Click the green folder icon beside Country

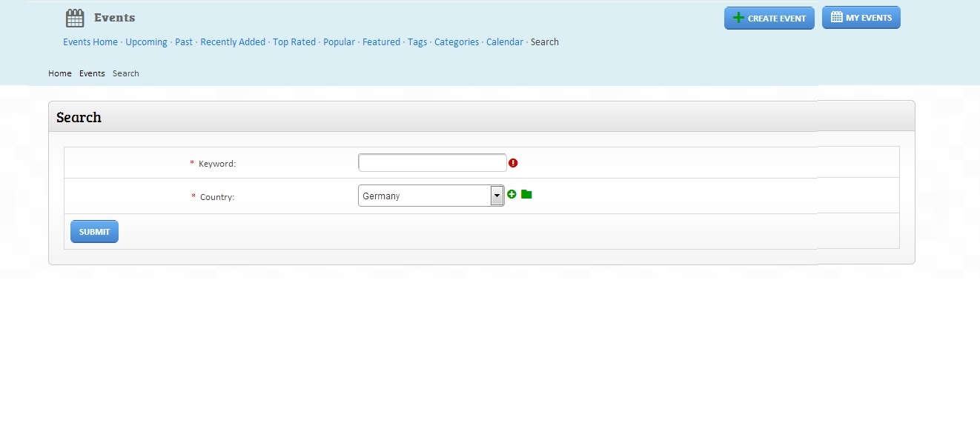(x=526, y=194)
